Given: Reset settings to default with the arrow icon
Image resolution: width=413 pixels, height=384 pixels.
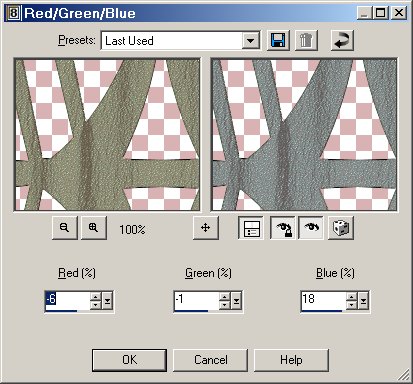Looking at the screenshot, I should [342, 41].
